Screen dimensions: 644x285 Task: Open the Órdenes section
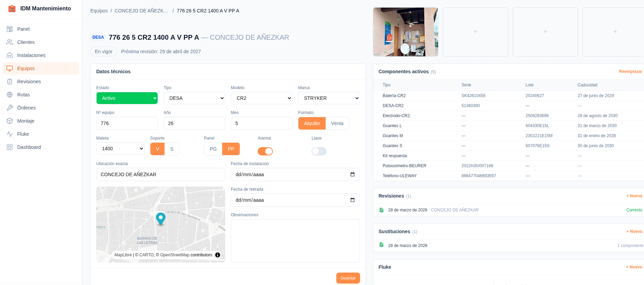[41, 108]
